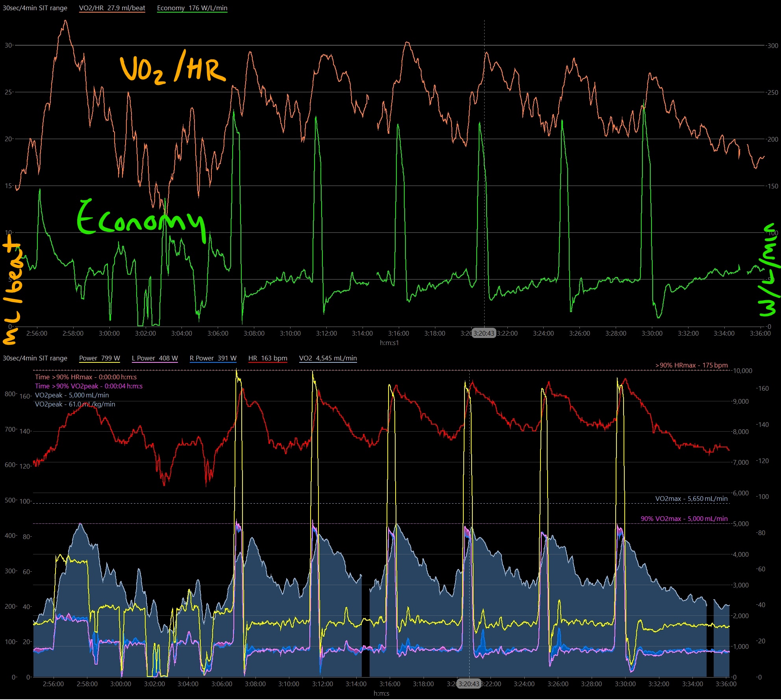Image resolution: width=781 pixels, height=700 pixels.
Task: Click the 90% VO2max - 5,000 mL/min label
Action: coord(684,519)
